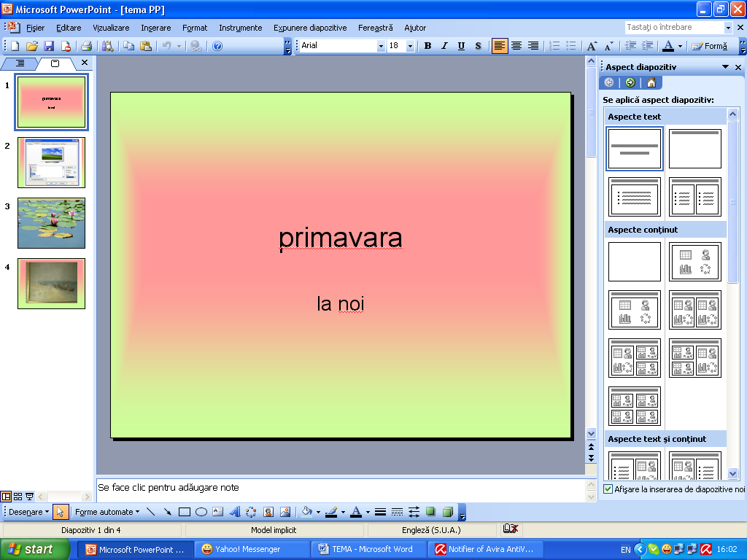Image resolution: width=747 pixels, height=560 pixels.
Task: Open Yahoo! Messenger from taskbar
Action: (252, 549)
